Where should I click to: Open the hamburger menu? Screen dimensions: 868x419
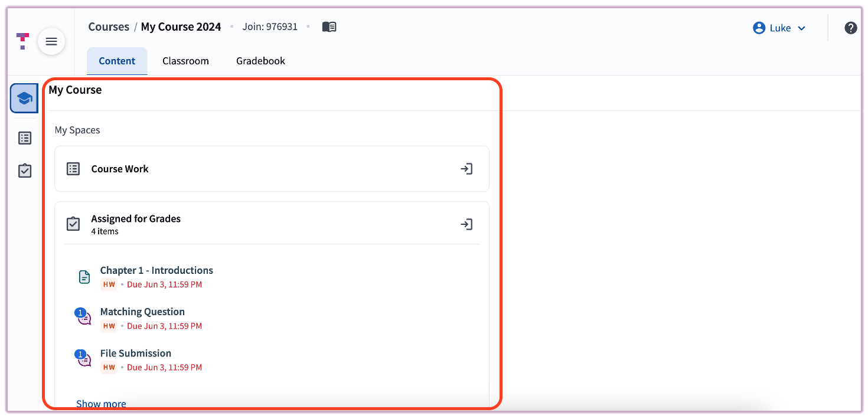[51, 41]
